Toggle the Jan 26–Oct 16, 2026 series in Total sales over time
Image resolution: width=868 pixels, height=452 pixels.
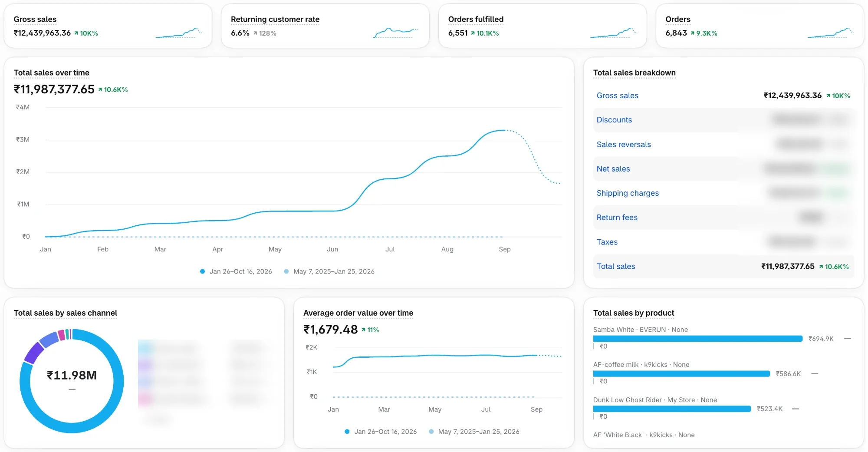pyautogui.click(x=236, y=271)
